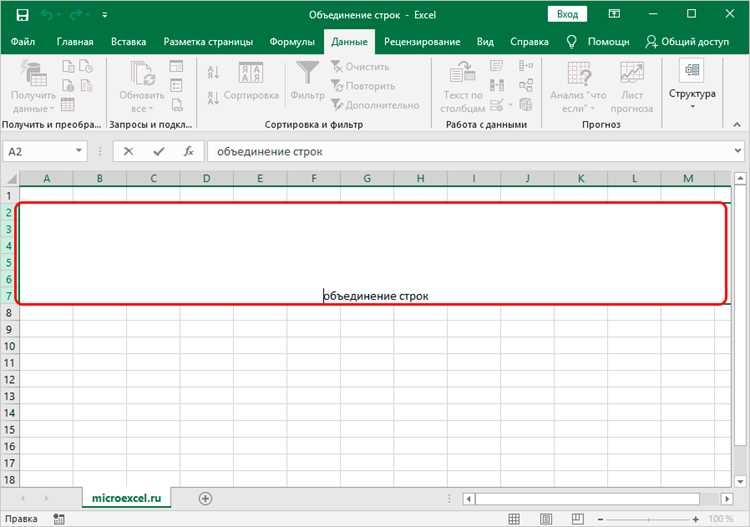
Task: Toggle the Фильтр funnel
Action: click(308, 80)
